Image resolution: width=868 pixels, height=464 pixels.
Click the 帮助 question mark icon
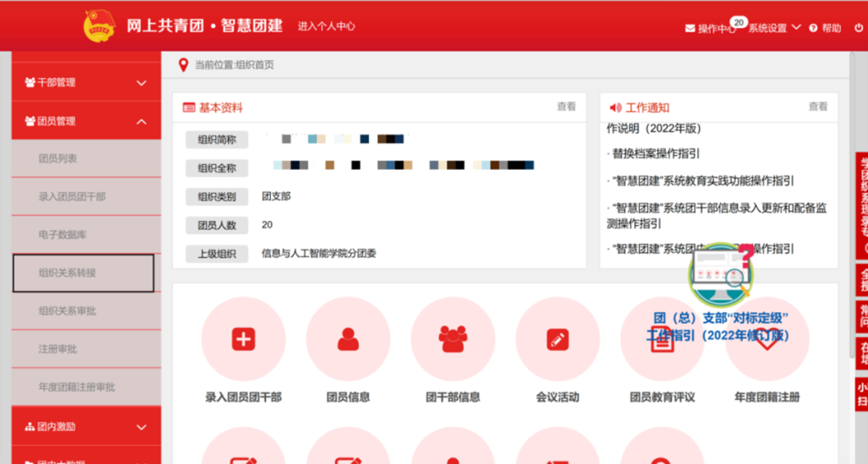(x=813, y=28)
